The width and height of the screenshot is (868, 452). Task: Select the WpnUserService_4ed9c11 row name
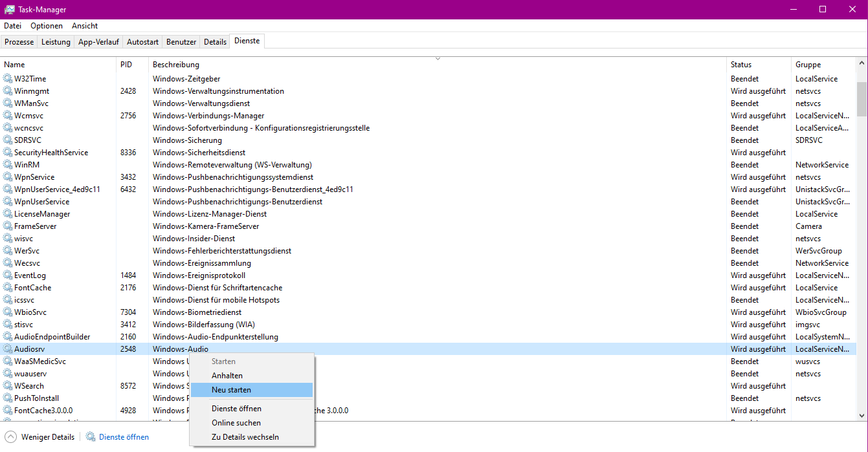click(57, 189)
